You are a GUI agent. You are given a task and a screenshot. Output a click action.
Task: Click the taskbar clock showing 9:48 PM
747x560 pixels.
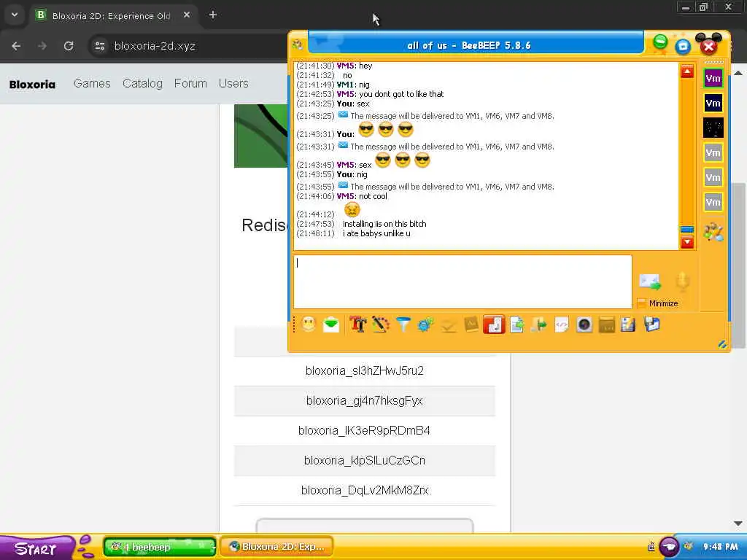point(720,547)
